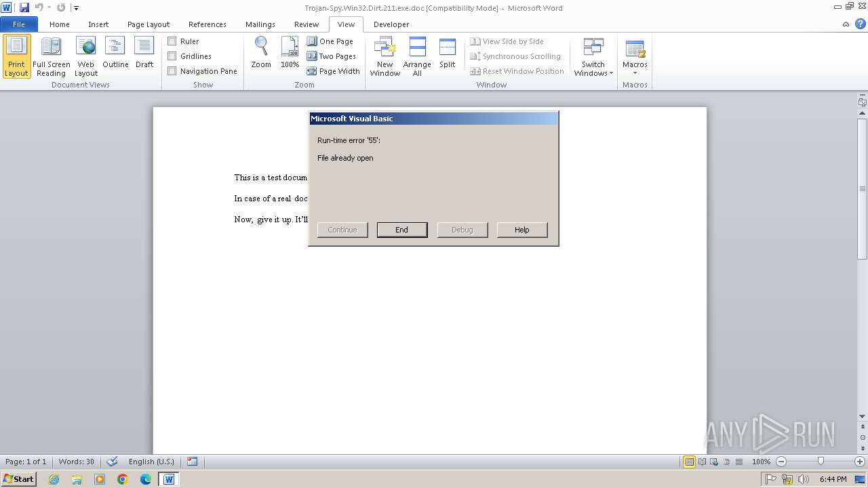The width and height of the screenshot is (868, 488).
Task: Enable the Ruler checkbox
Action: tap(172, 41)
